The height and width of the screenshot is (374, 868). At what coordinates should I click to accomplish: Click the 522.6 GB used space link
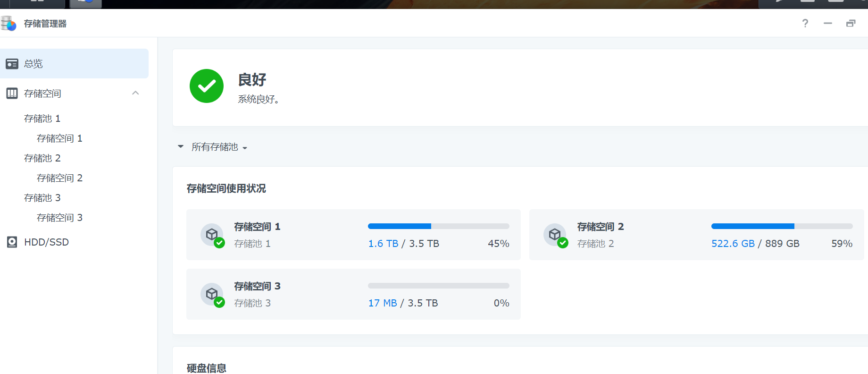[733, 244]
